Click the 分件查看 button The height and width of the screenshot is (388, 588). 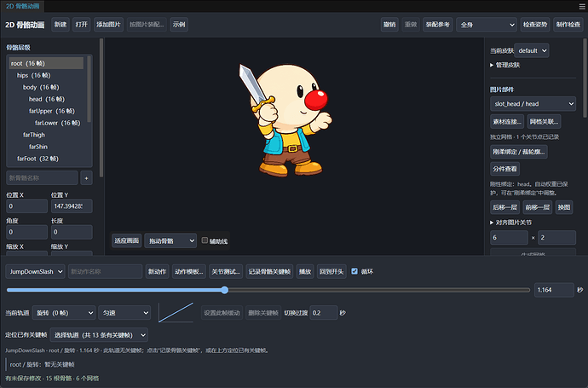tap(504, 169)
